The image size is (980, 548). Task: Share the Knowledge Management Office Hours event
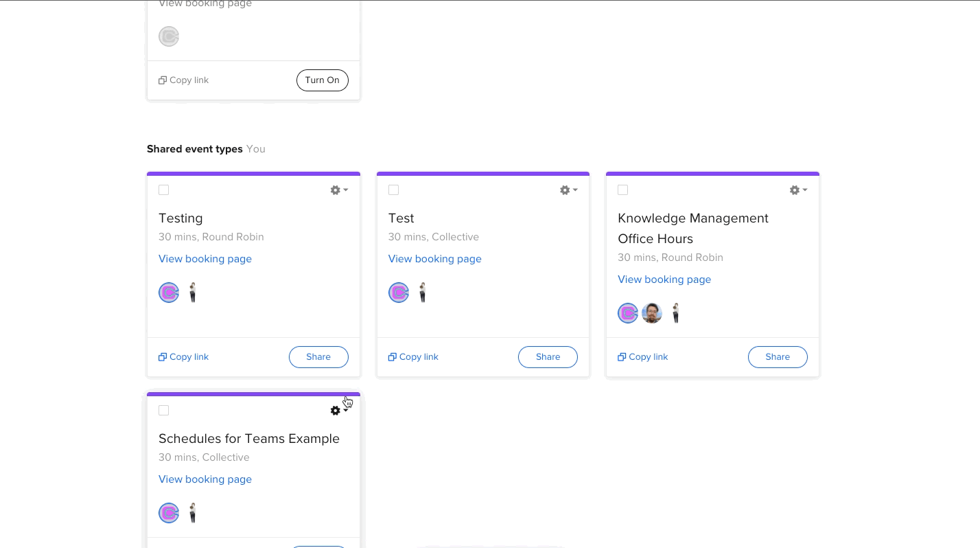click(x=777, y=357)
